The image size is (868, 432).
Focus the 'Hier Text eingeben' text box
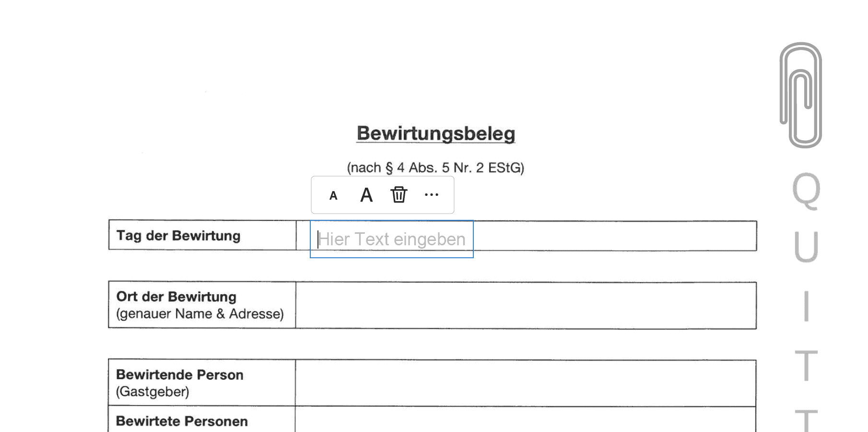[x=391, y=239]
